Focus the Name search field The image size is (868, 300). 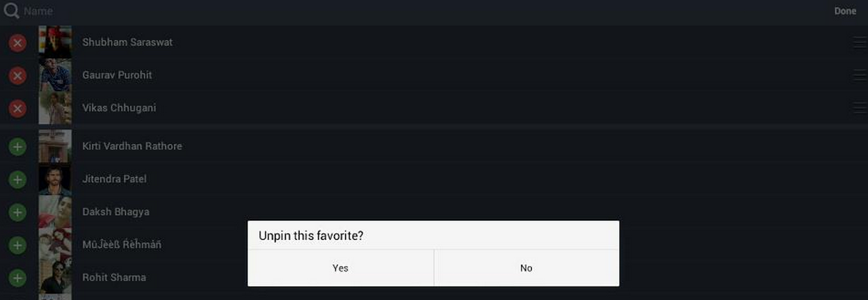click(x=417, y=11)
